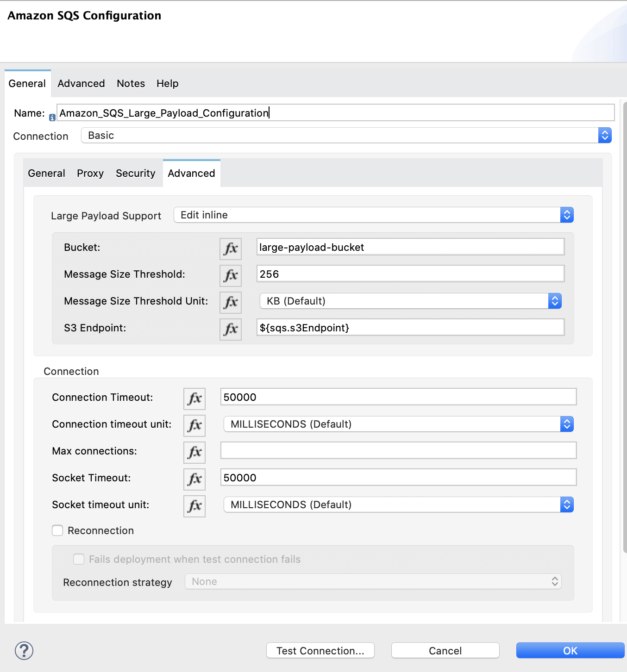Click the fx icon beside Socket Timeout
This screenshot has height=672, width=627.
[x=194, y=479]
